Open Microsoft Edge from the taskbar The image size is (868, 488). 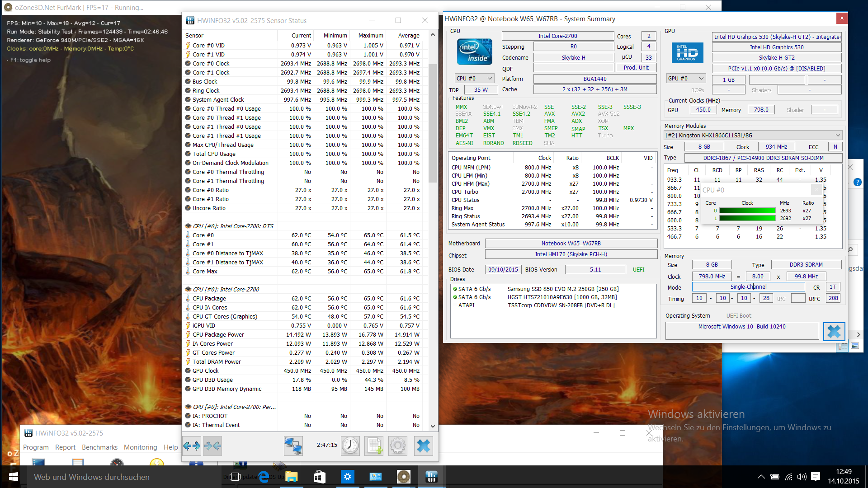click(x=264, y=477)
